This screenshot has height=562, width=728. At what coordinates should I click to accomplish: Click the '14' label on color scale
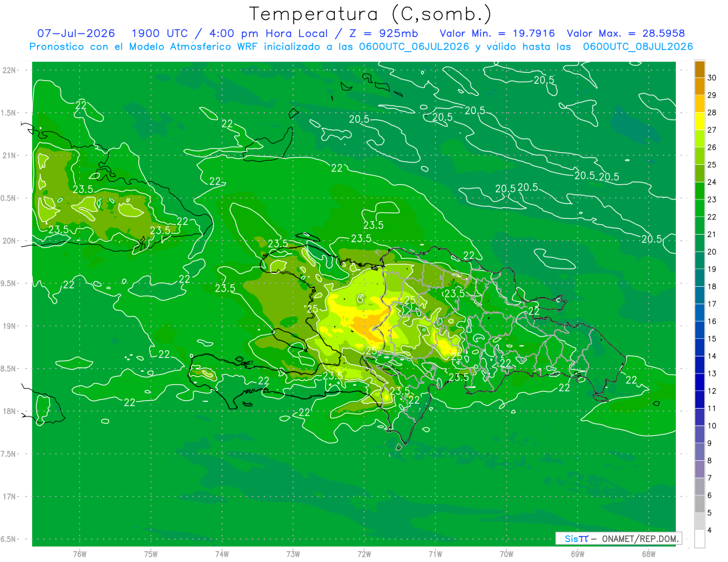pos(712,356)
